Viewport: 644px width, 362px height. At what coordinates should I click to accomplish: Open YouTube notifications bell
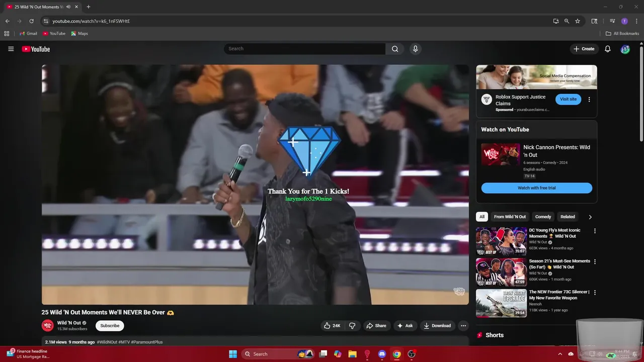608,49
